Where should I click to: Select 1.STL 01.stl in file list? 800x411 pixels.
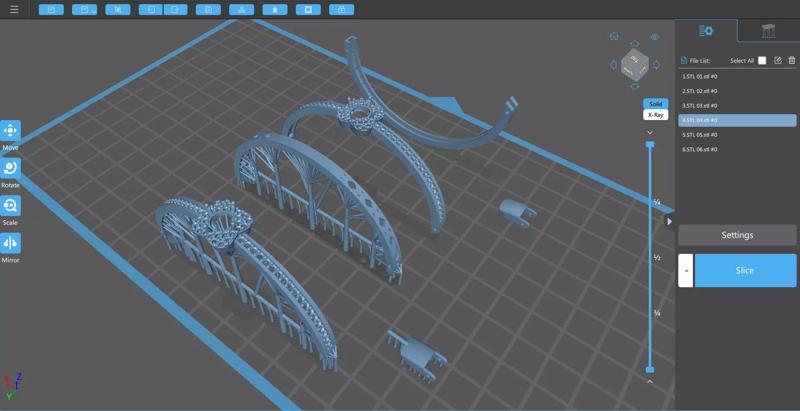point(737,76)
